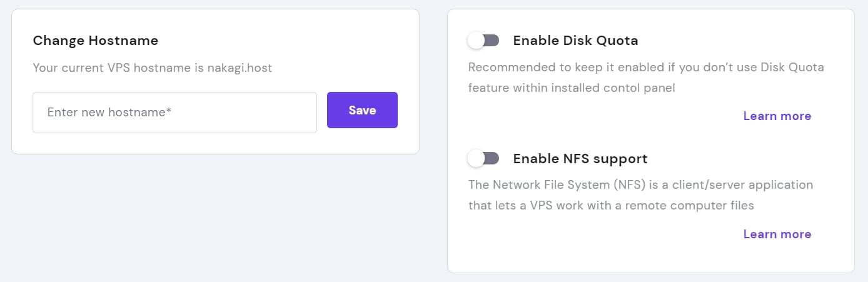The height and width of the screenshot is (282, 868).
Task: Click the gray track of NFS switch
Action: click(x=492, y=159)
